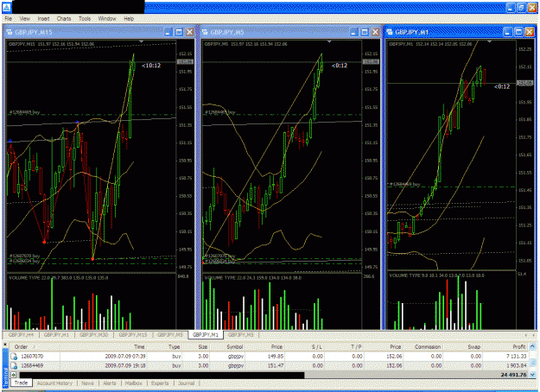Switch to the GBPJPY,M30 chart tab
Screen dimensions: 540x392
(93, 334)
